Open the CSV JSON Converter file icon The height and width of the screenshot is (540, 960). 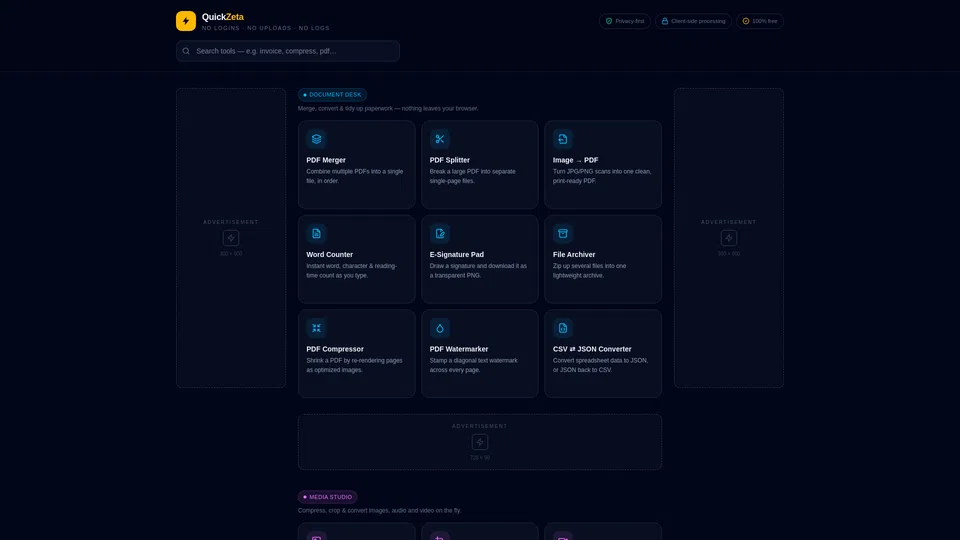(563, 328)
